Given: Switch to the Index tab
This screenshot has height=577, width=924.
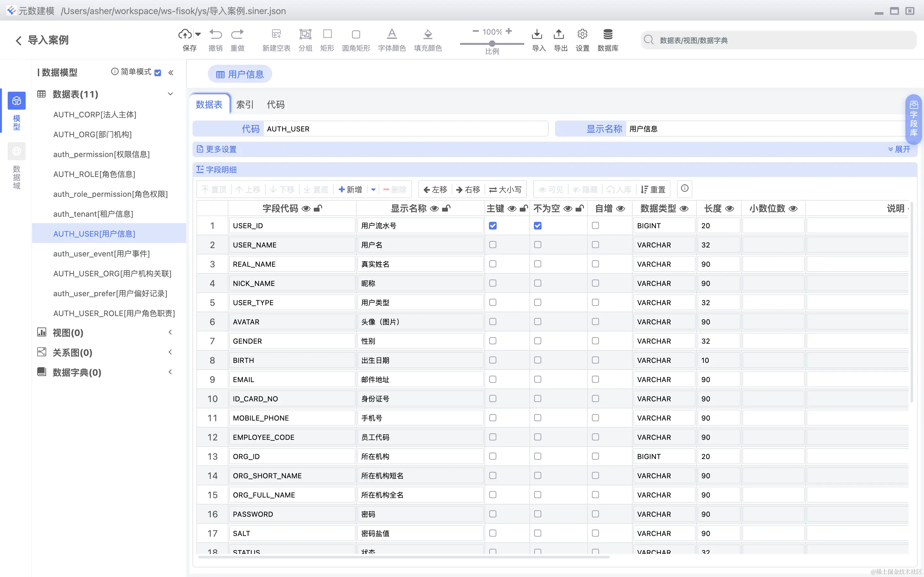Looking at the screenshot, I should (x=244, y=105).
